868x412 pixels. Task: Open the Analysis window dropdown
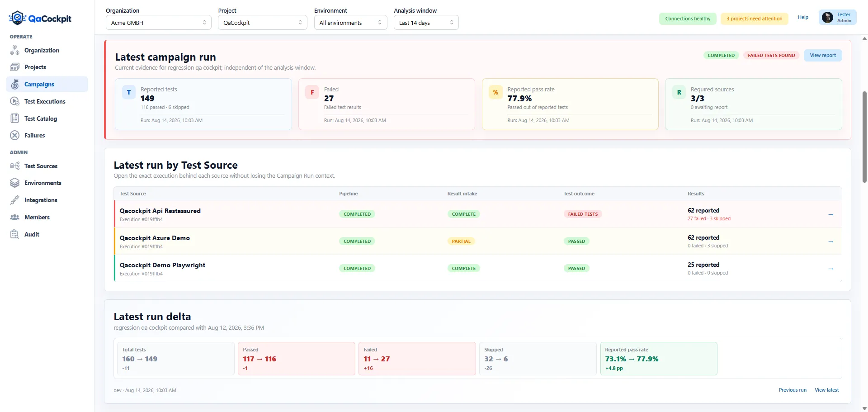[x=426, y=23]
